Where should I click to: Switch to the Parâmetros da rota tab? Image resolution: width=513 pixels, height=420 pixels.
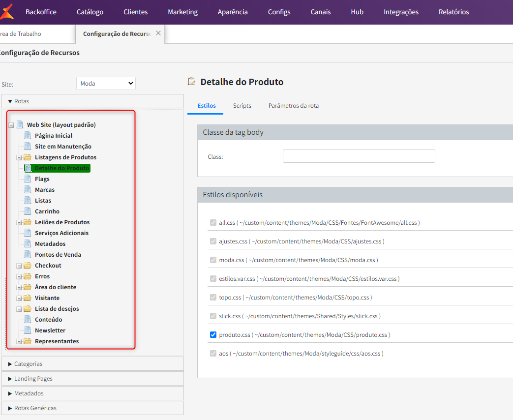pos(294,106)
